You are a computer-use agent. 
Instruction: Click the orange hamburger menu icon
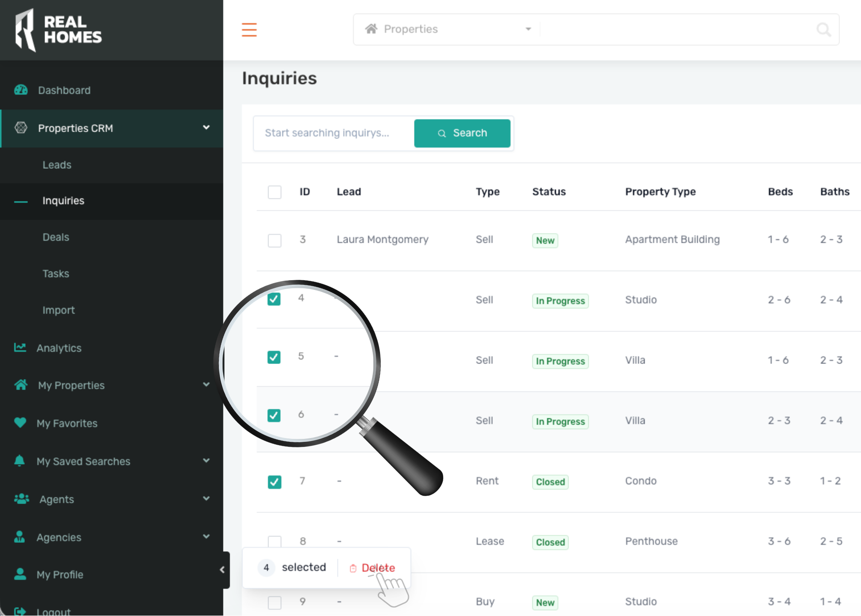[249, 29]
